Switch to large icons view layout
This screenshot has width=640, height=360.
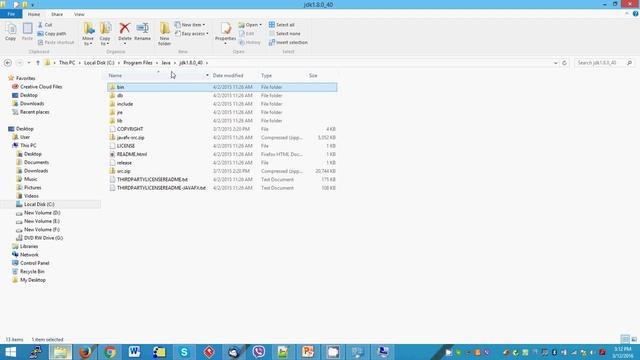634,339
